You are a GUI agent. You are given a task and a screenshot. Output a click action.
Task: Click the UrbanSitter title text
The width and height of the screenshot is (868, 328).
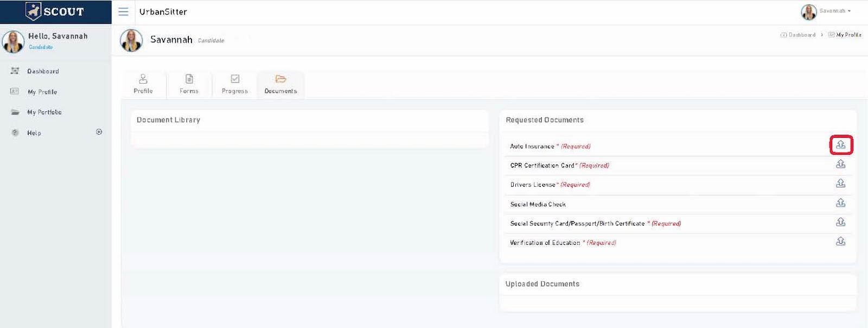163,11
